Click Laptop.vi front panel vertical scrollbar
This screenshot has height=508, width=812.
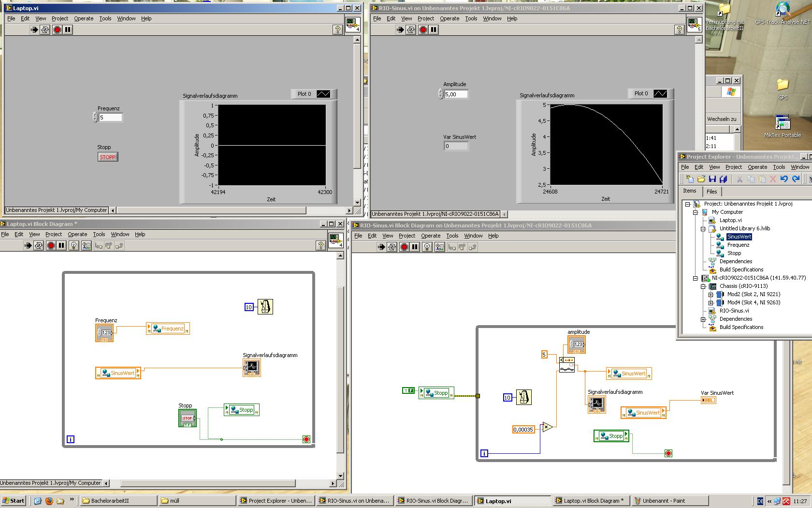coord(357,121)
